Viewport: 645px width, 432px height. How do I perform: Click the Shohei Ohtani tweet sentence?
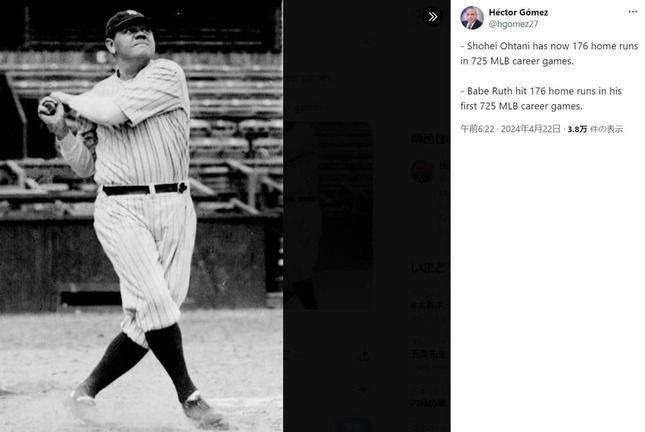[x=546, y=54]
